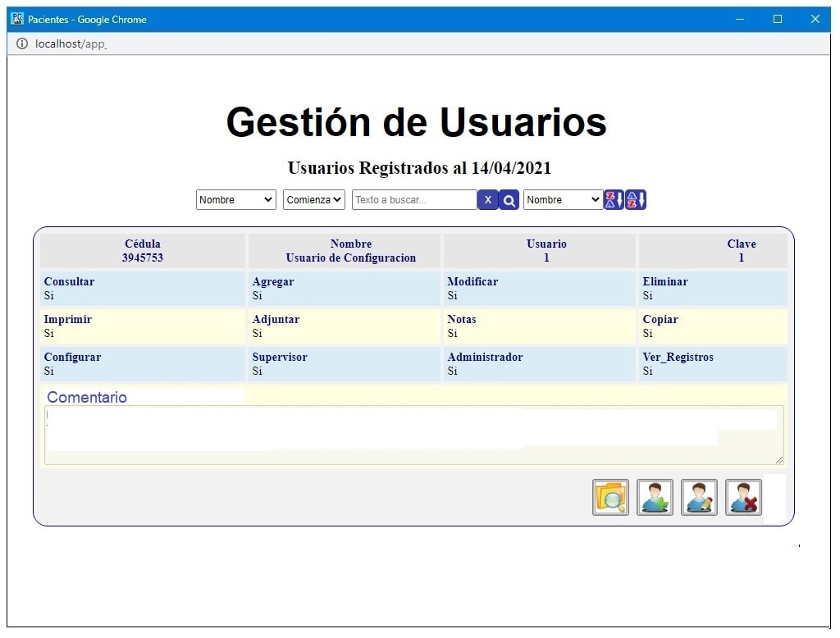This screenshot has width=840, height=638.
Task: Click the 'Gestión de Usuarios' heading
Action: [416, 122]
